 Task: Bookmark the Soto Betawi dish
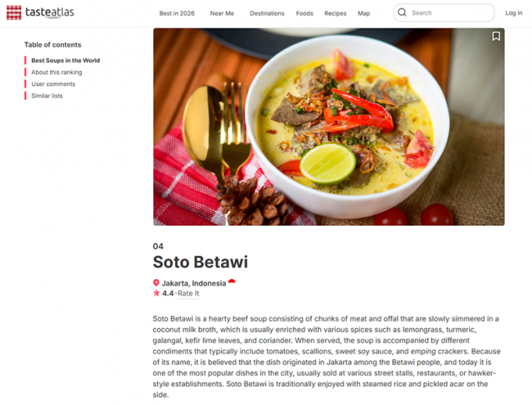(x=496, y=36)
